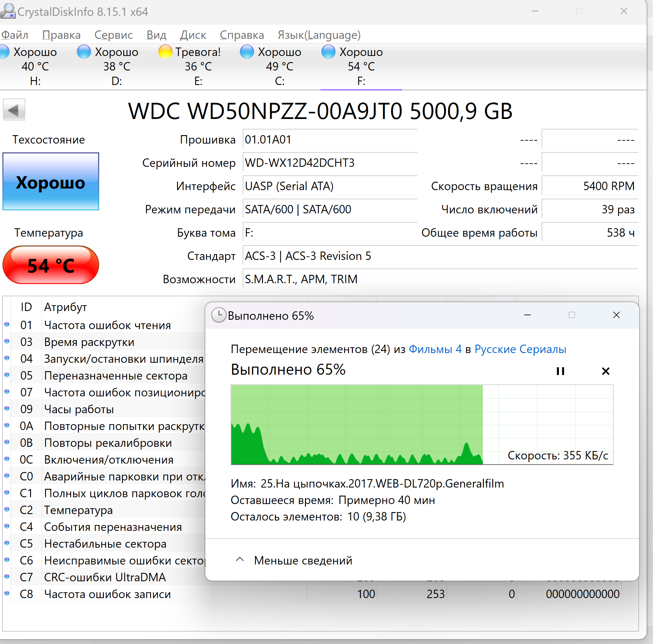
Task: Select row C7 CRC-ошибки UltraDMA
Action: click(104, 577)
